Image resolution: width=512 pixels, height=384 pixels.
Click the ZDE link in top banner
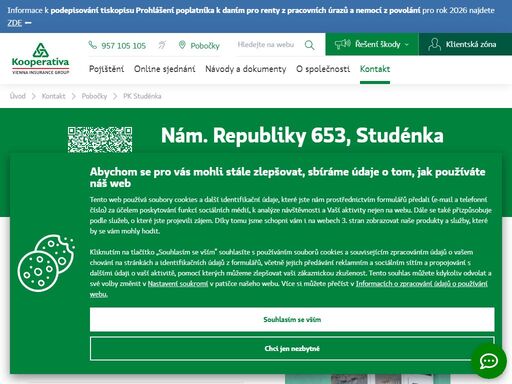(15, 23)
